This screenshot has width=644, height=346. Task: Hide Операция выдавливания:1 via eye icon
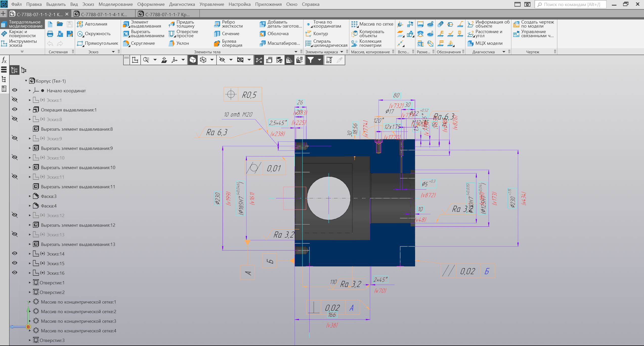coord(15,109)
